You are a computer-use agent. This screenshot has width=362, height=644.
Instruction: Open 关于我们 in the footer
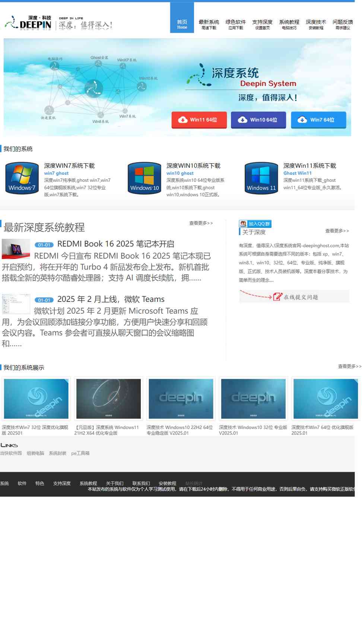(115, 483)
